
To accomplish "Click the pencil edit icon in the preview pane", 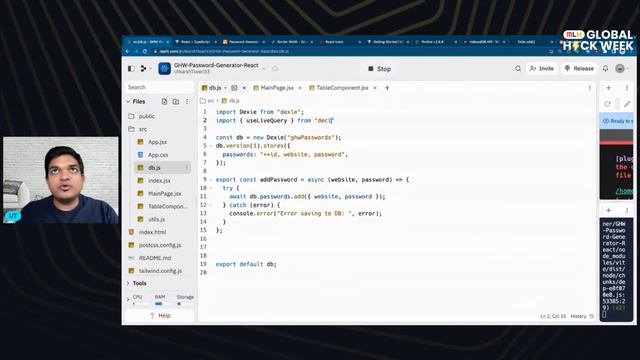I will coord(627,104).
